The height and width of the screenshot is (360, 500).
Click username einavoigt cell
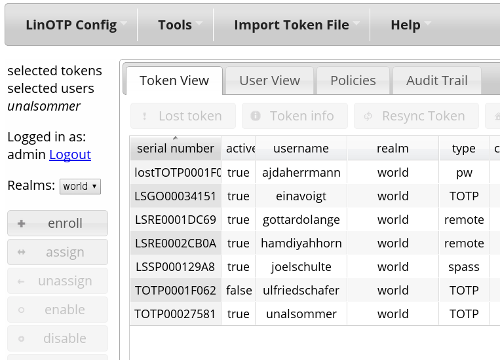[x=301, y=196]
